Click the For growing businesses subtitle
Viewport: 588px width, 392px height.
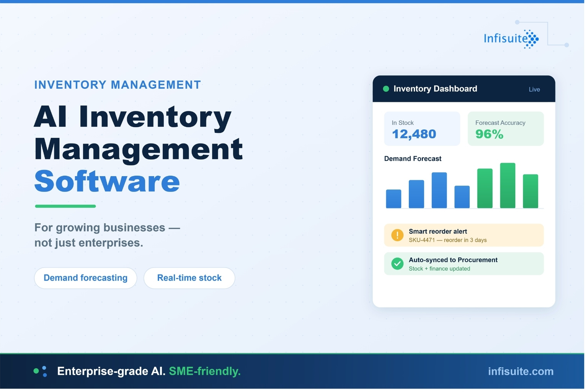coord(107,235)
